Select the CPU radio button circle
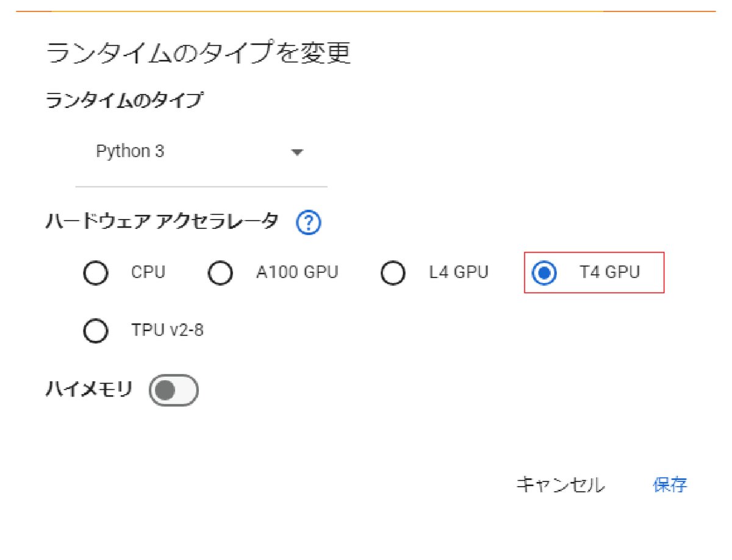Viewport: 732px width, 560px height. (x=95, y=273)
